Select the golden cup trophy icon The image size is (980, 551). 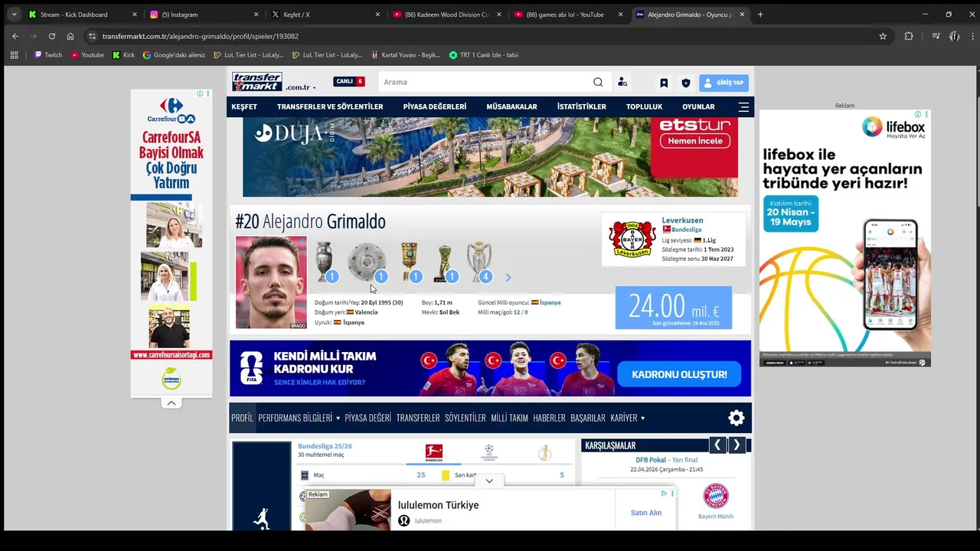point(410,262)
